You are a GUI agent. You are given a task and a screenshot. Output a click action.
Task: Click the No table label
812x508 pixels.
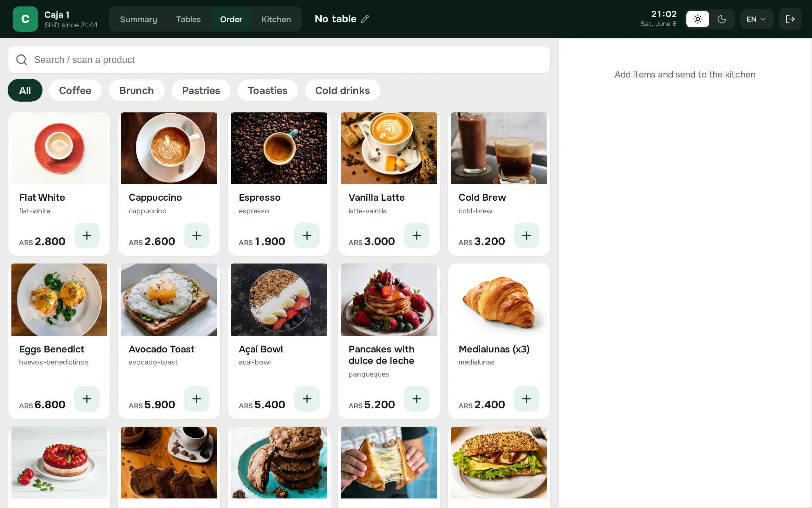[336, 19]
